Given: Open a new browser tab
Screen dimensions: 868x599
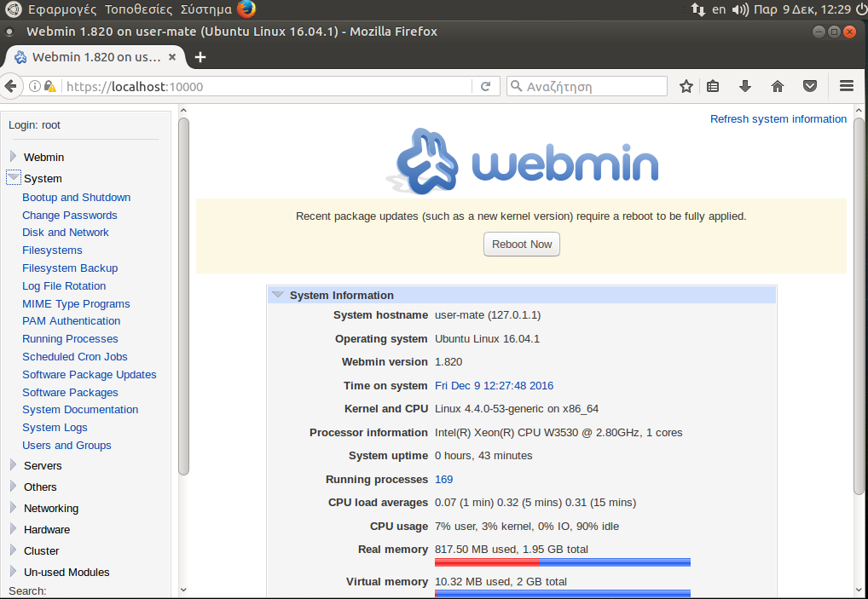Looking at the screenshot, I should pos(200,57).
